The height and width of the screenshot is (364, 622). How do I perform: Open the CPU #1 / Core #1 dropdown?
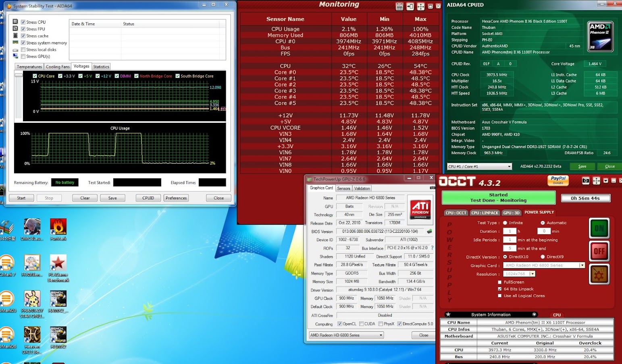[479, 166]
